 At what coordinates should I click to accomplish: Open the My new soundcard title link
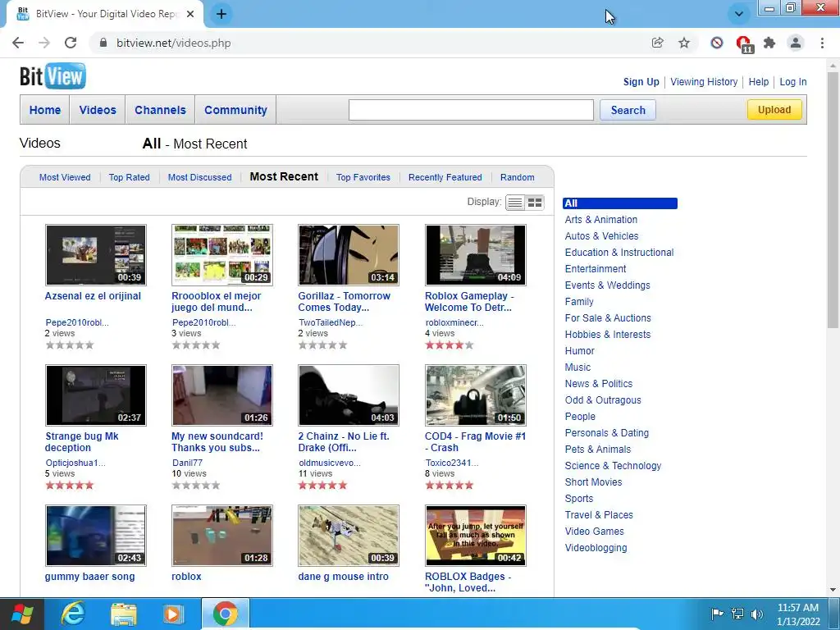(217, 442)
